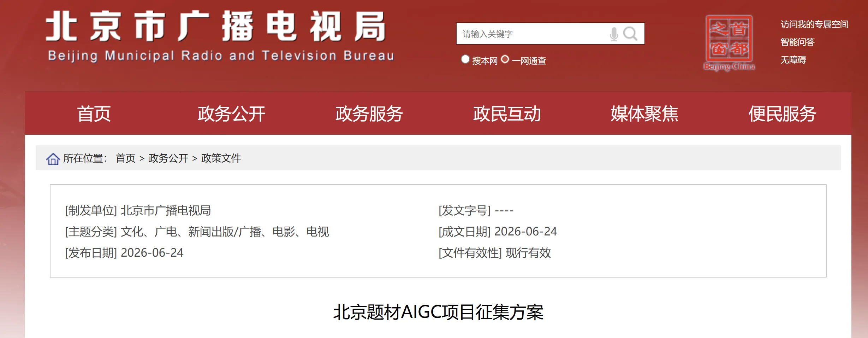Click the 北京市广播电视局 site title
868x338 pixels.
216,27
